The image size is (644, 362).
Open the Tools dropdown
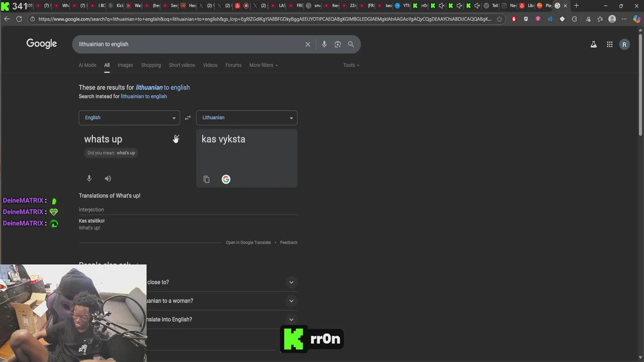[x=351, y=65]
